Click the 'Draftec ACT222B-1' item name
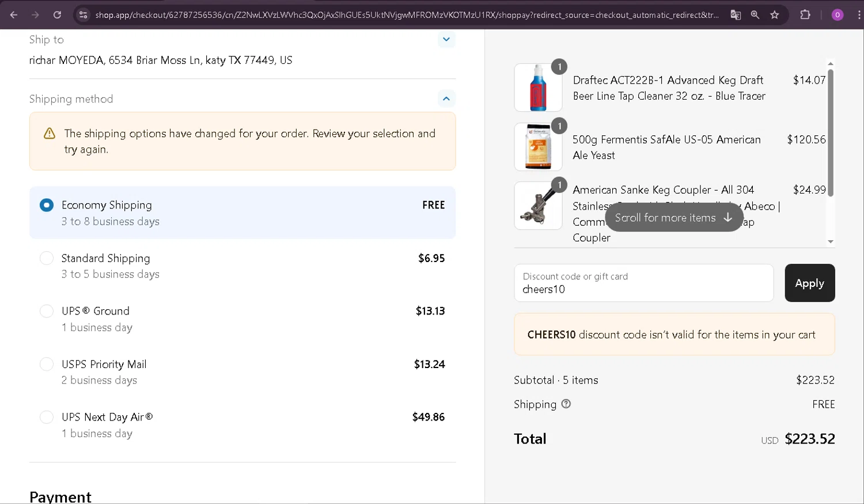This screenshot has width=864, height=504. [669, 88]
